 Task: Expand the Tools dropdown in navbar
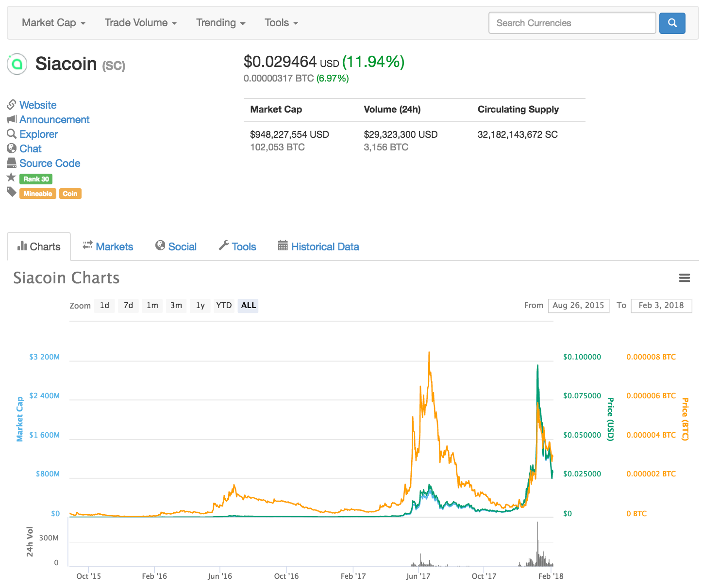pos(281,23)
